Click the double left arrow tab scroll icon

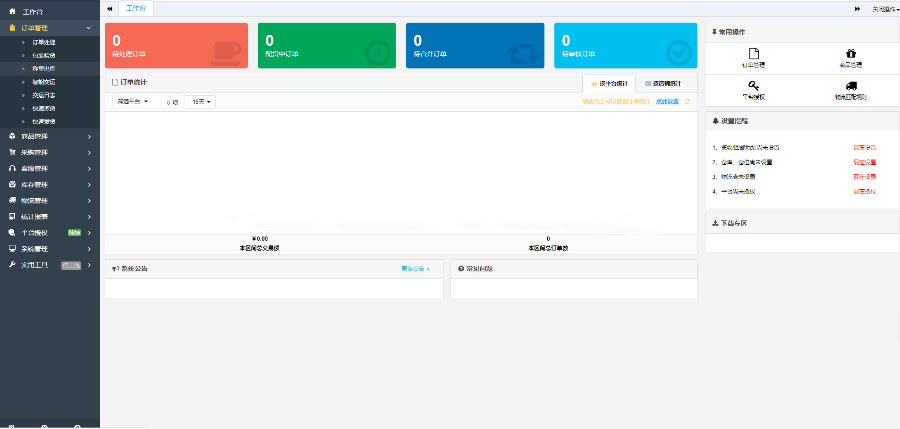pos(110,9)
